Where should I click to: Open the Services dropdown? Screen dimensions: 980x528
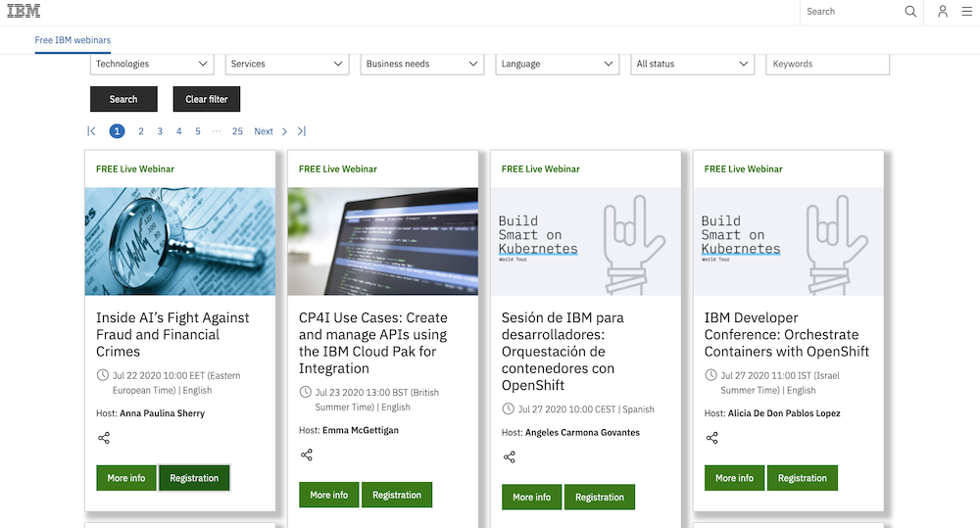pyautogui.click(x=287, y=64)
